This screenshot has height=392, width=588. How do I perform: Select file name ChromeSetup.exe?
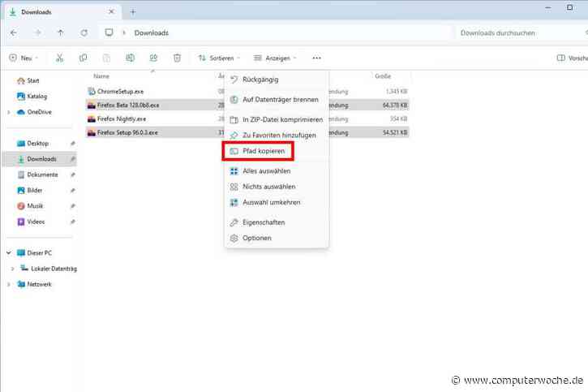pyautogui.click(x=120, y=92)
